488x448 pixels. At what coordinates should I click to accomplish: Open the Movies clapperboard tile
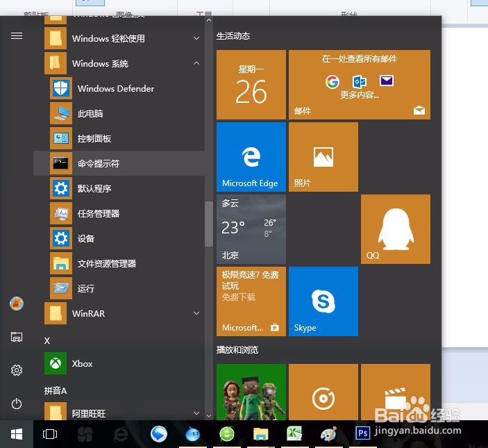pyautogui.click(x=396, y=392)
